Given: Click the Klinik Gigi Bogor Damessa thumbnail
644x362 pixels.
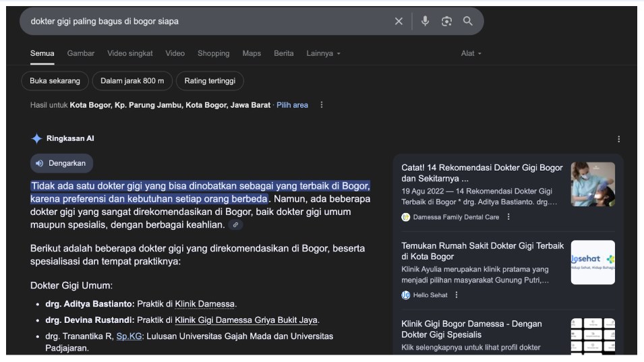Looking at the screenshot, I should [x=593, y=336].
